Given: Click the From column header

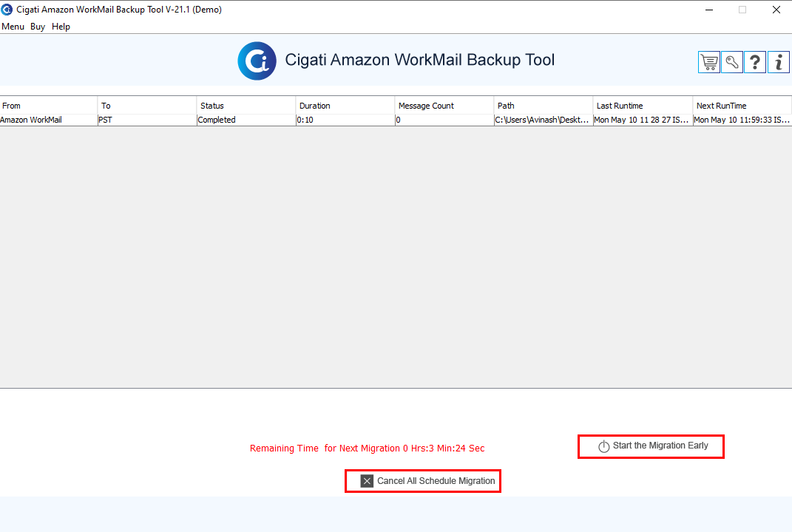Looking at the screenshot, I should (x=49, y=106).
